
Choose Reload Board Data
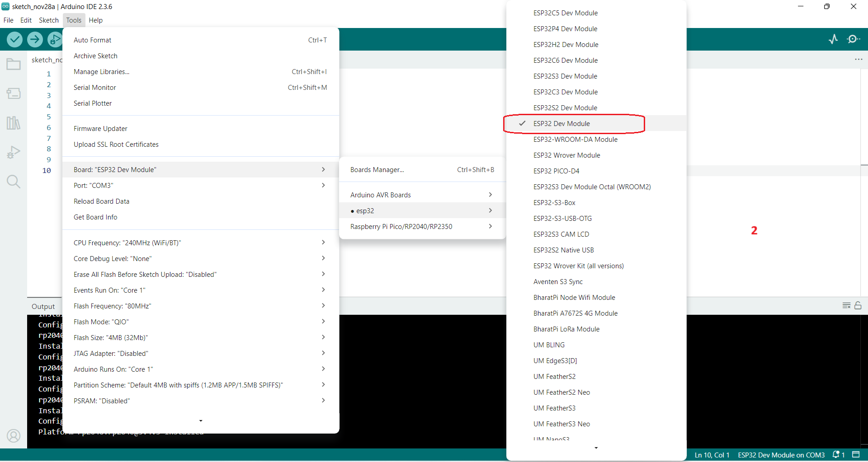tap(201, 201)
